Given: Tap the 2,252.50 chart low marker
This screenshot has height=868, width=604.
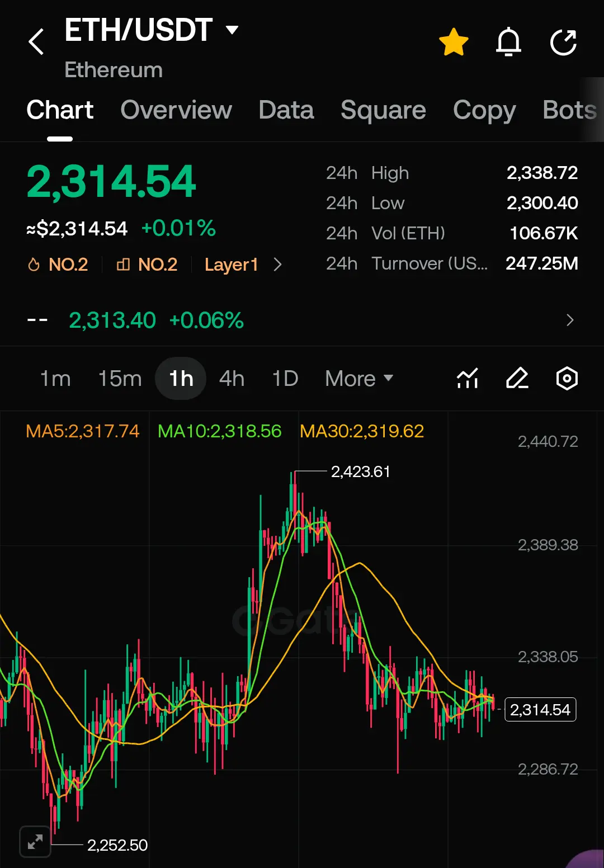Looking at the screenshot, I should (117, 845).
